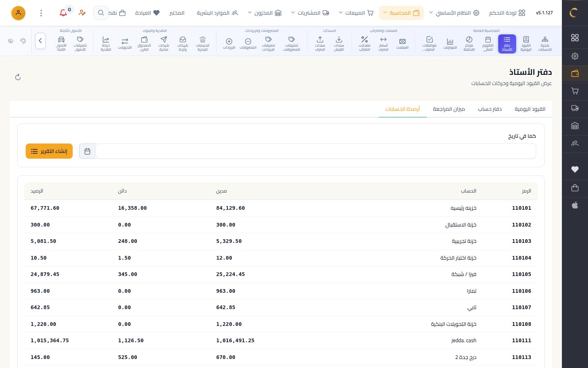Collapse the ribbon with the arrow button
Image resolution: width=588 pixels, height=368 pixels.
pyautogui.click(x=40, y=41)
